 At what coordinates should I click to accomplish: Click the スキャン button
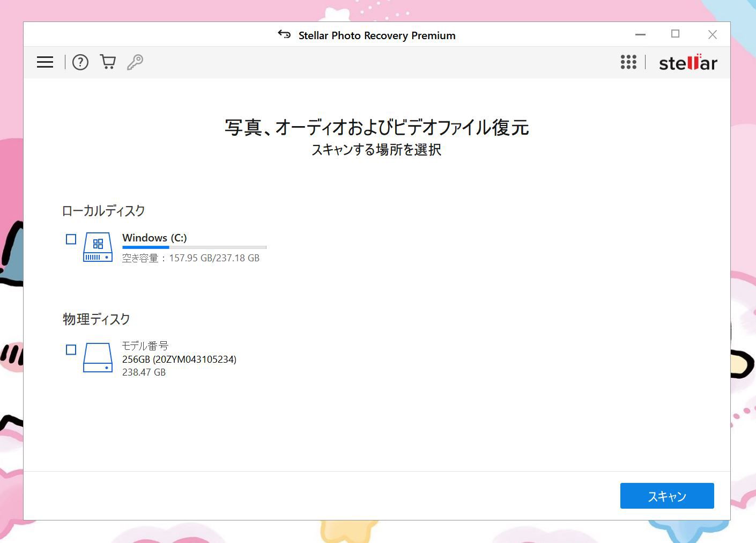click(x=667, y=496)
